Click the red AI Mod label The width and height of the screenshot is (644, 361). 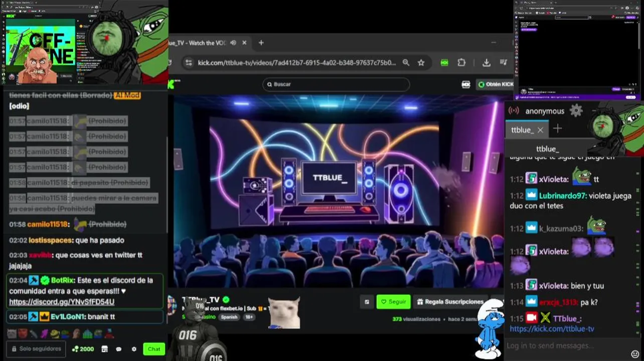(127, 95)
